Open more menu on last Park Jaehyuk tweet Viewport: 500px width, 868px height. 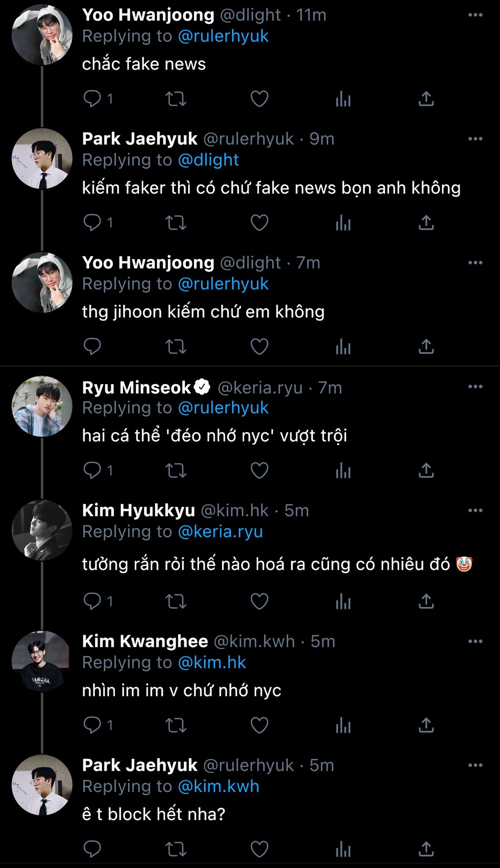(475, 765)
